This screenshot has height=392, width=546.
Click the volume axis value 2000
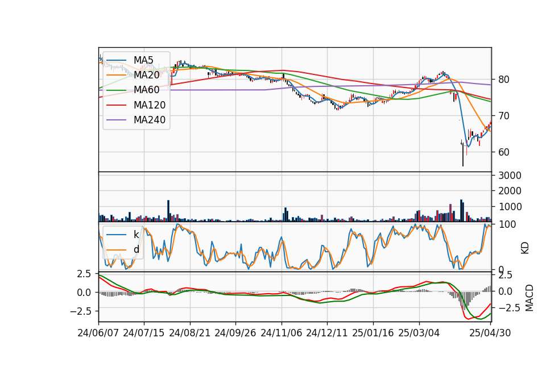click(x=510, y=191)
